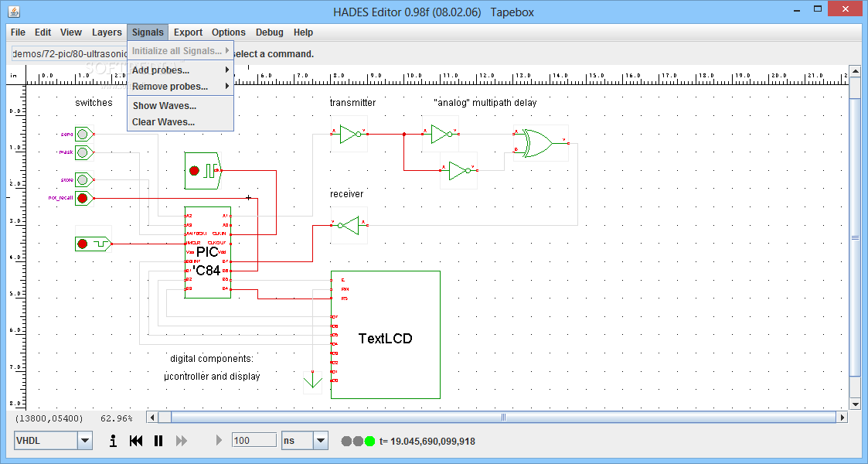Click the vertical scrollbar up arrow
This screenshot has height=464, width=868.
click(x=856, y=71)
